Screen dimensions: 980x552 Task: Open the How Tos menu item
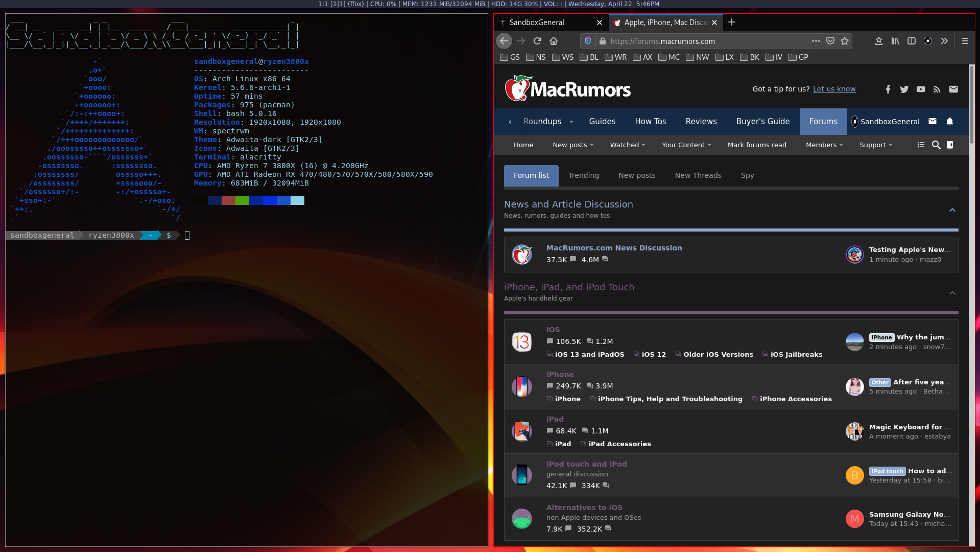tap(650, 121)
